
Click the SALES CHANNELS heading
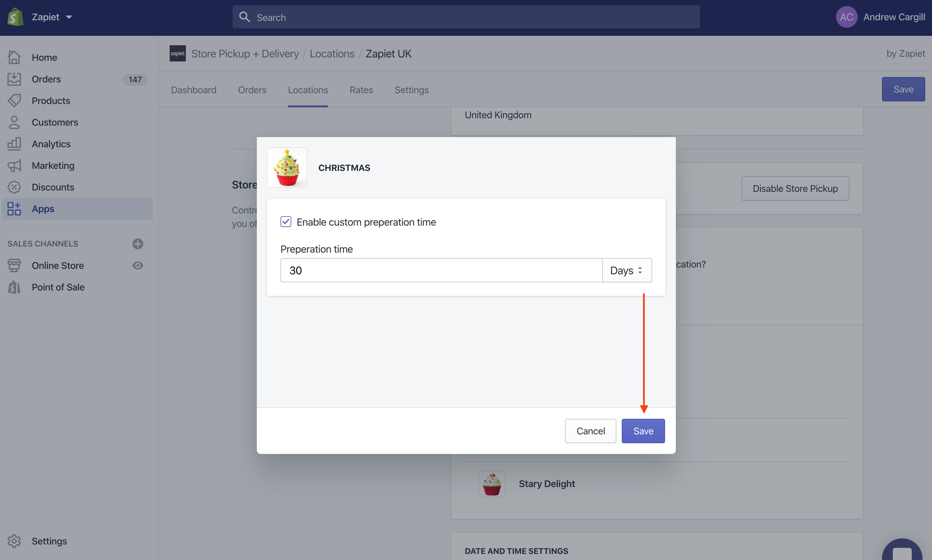click(43, 244)
